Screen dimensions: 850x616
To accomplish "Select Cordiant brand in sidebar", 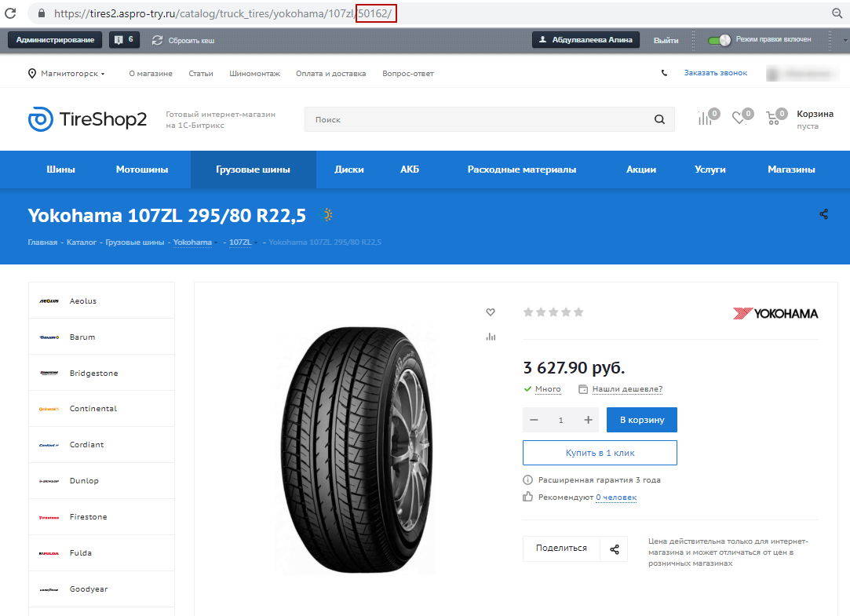I will point(101,445).
